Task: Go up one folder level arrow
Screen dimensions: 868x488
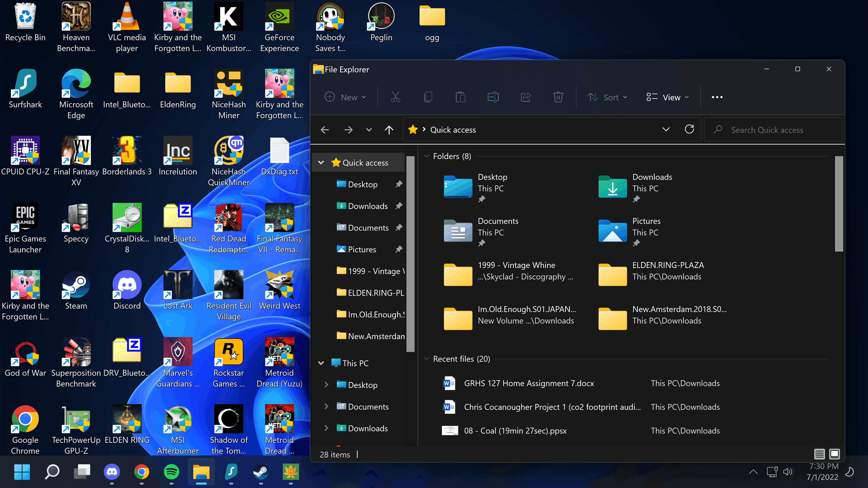Action: click(389, 130)
